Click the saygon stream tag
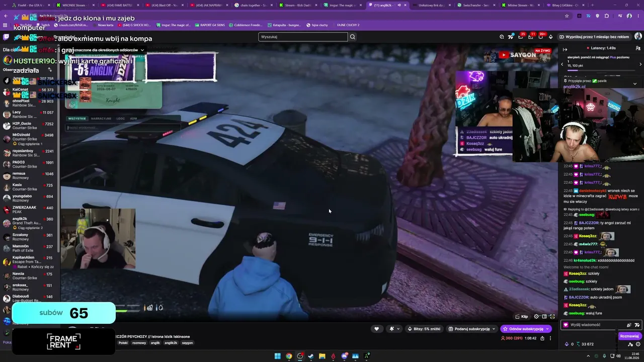Image resolution: width=644 pixels, height=362 pixels. pos(187,343)
